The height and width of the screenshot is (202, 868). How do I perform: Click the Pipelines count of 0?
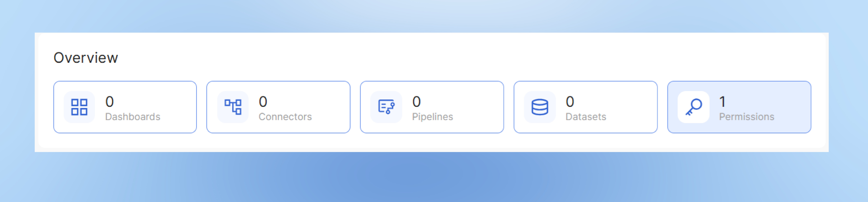(417, 101)
